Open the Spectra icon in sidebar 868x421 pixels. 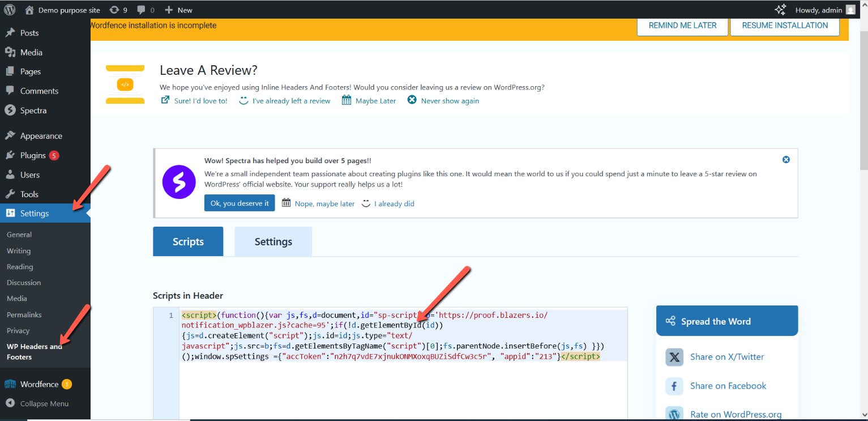[x=10, y=110]
